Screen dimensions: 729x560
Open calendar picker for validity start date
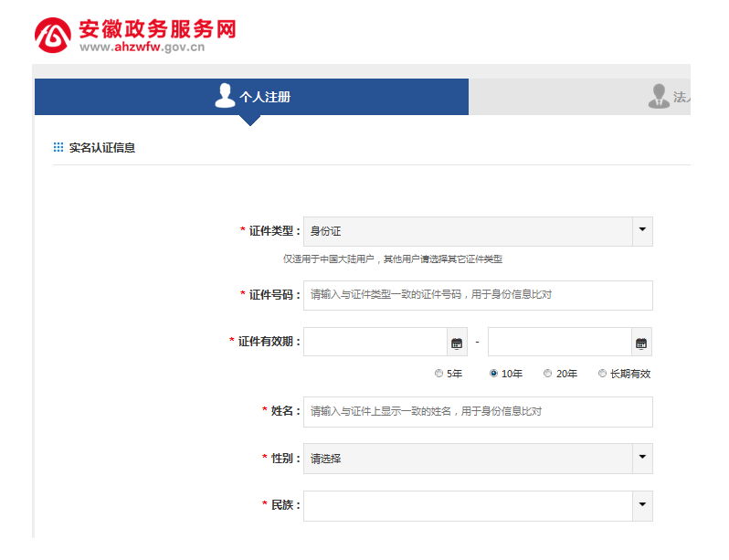point(457,343)
